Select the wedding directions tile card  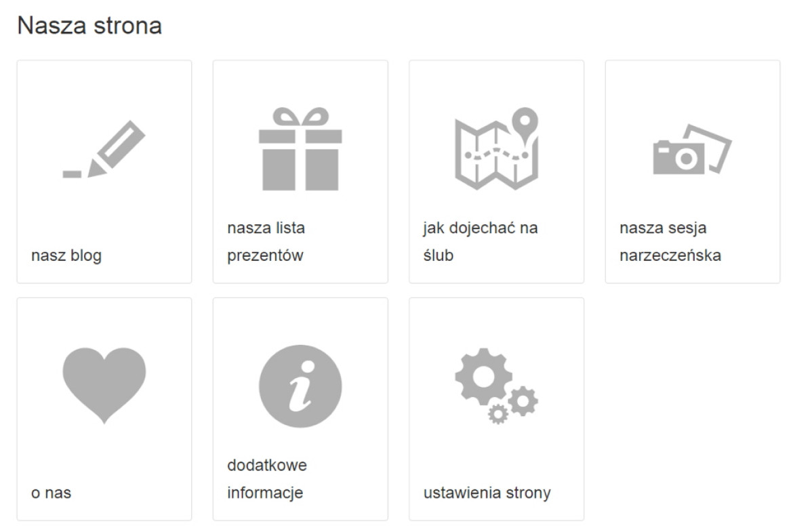click(497, 172)
